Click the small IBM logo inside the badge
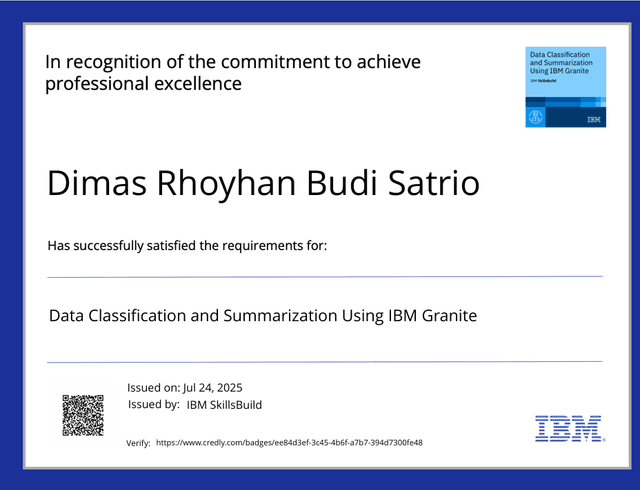The height and width of the screenshot is (490, 640). click(x=594, y=118)
